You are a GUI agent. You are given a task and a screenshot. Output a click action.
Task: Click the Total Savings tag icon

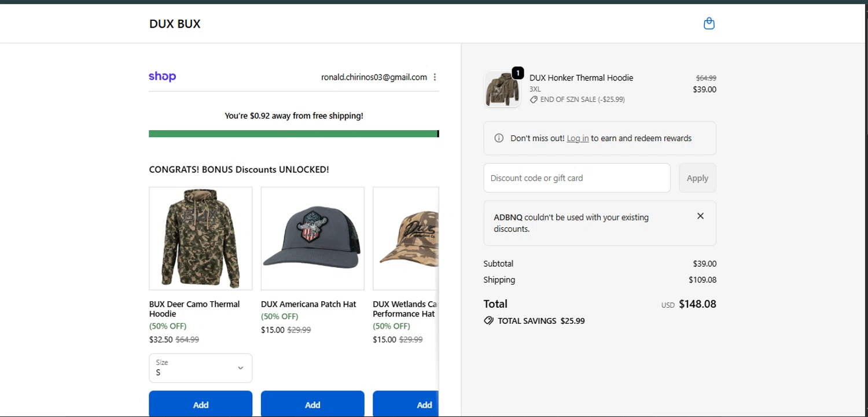pyautogui.click(x=488, y=320)
